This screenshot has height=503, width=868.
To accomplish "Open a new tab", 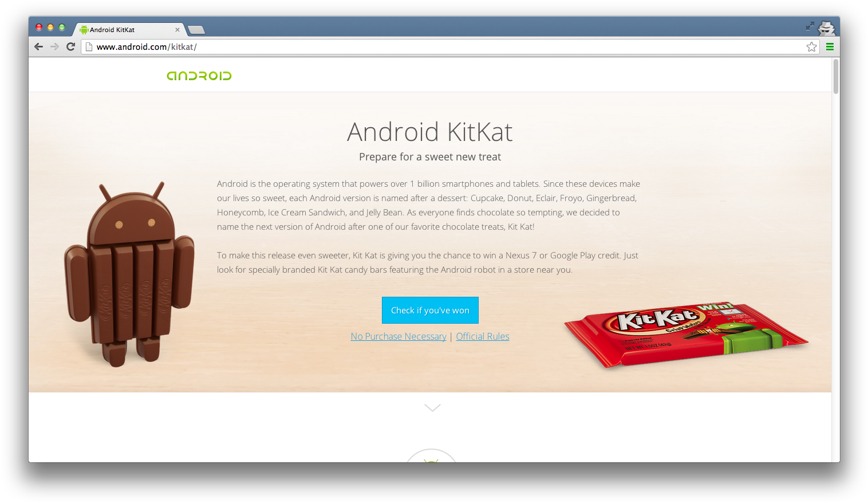I will click(196, 30).
